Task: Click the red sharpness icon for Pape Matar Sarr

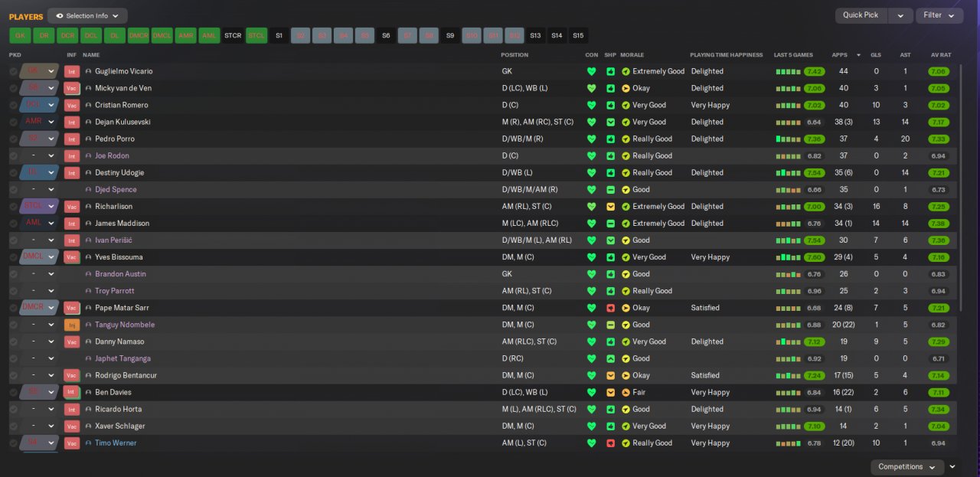Action: coord(610,308)
